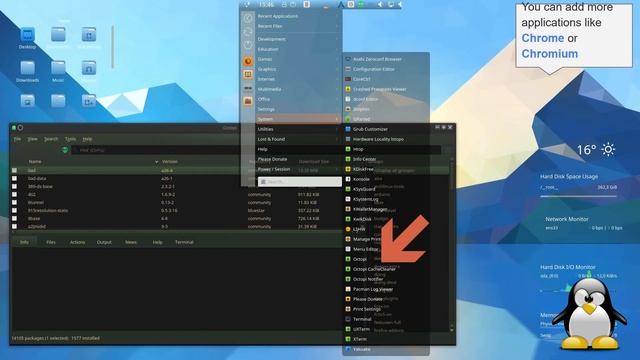Tick the 915resolution-static package checkbox
This screenshot has height=360, width=640.
[x=14, y=211]
